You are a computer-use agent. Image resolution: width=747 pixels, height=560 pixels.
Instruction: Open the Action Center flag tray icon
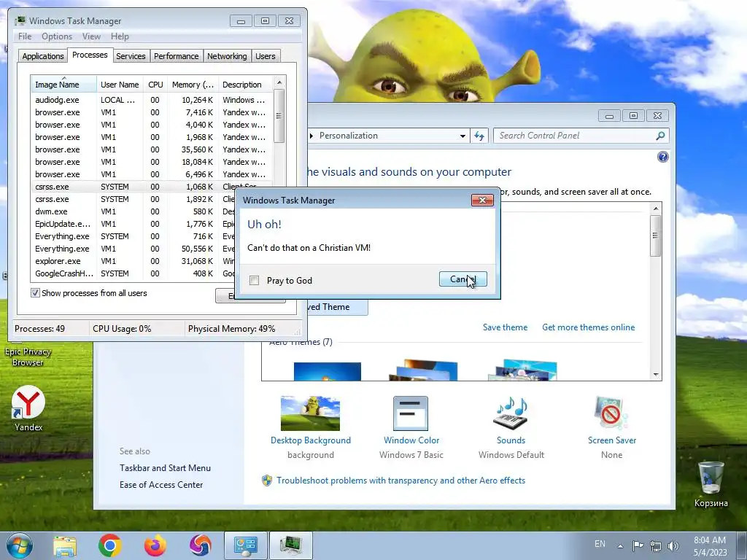[x=638, y=545]
